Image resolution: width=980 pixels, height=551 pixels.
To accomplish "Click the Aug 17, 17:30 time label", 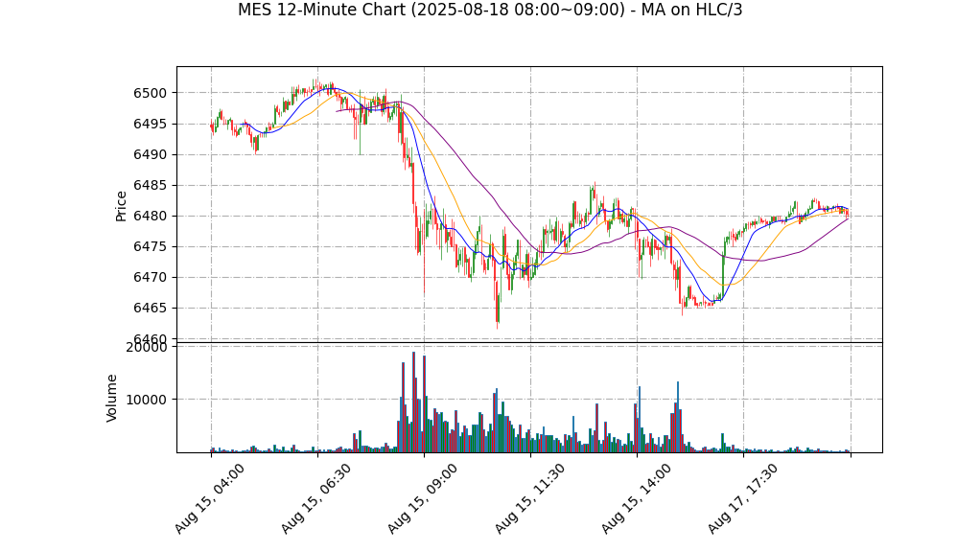I will (x=742, y=498).
